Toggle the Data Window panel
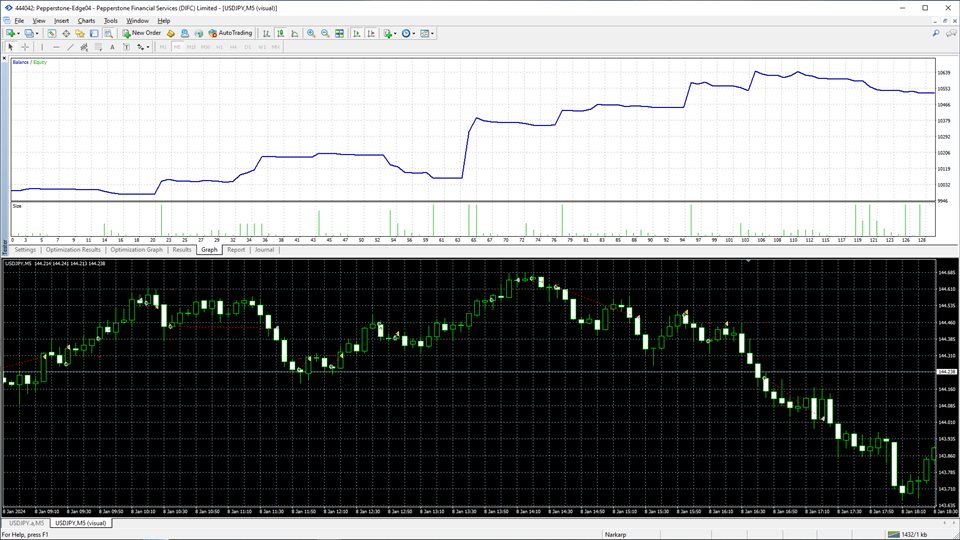Screen dimensions: 960x540 (66, 33)
